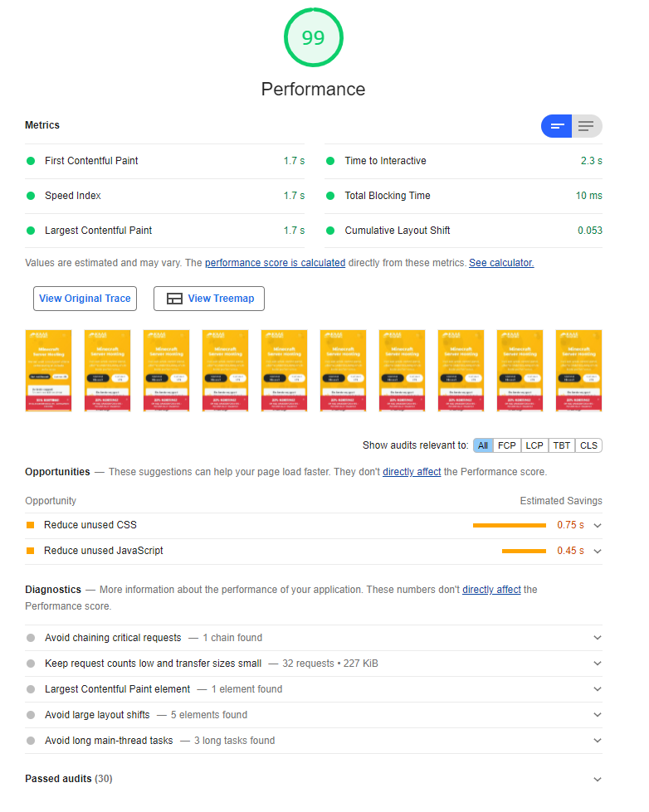
Task: Filter audits by LCP
Action: click(x=534, y=445)
